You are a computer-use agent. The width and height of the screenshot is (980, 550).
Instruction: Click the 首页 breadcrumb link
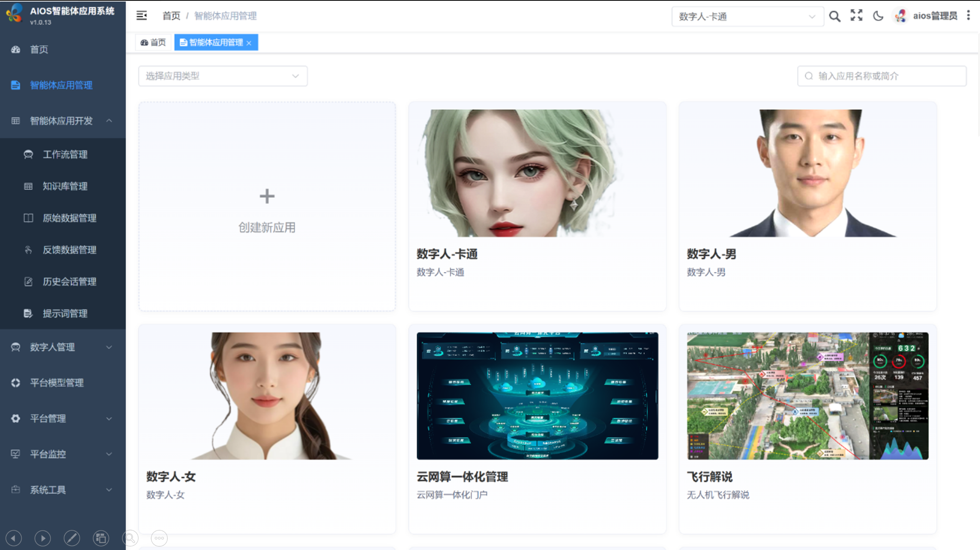click(171, 16)
